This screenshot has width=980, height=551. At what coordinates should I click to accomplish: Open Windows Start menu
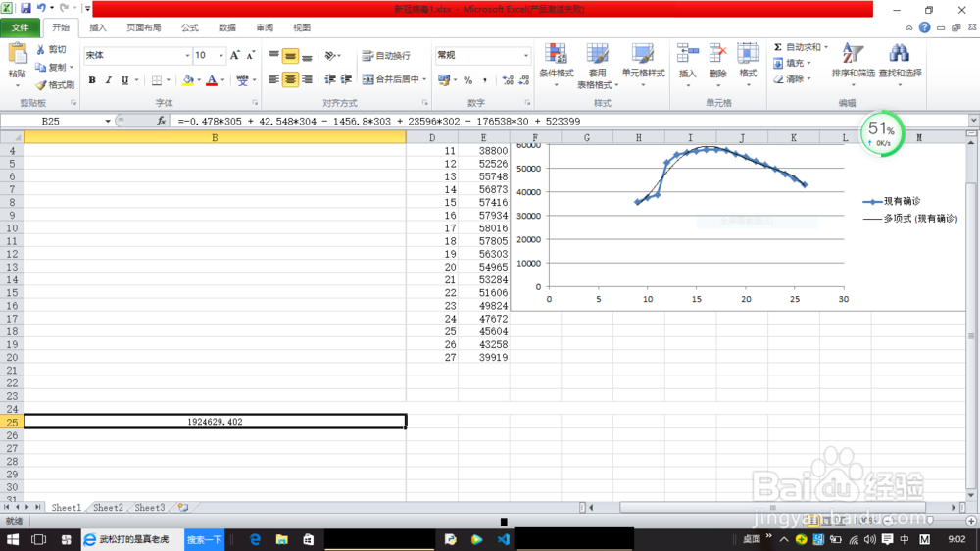(x=13, y=539)
